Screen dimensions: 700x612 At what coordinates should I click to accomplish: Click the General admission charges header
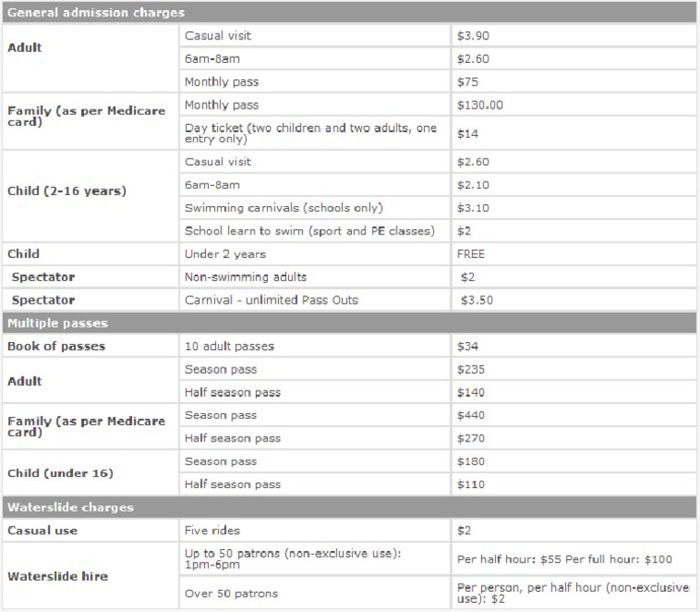click(x=96, y=13)
